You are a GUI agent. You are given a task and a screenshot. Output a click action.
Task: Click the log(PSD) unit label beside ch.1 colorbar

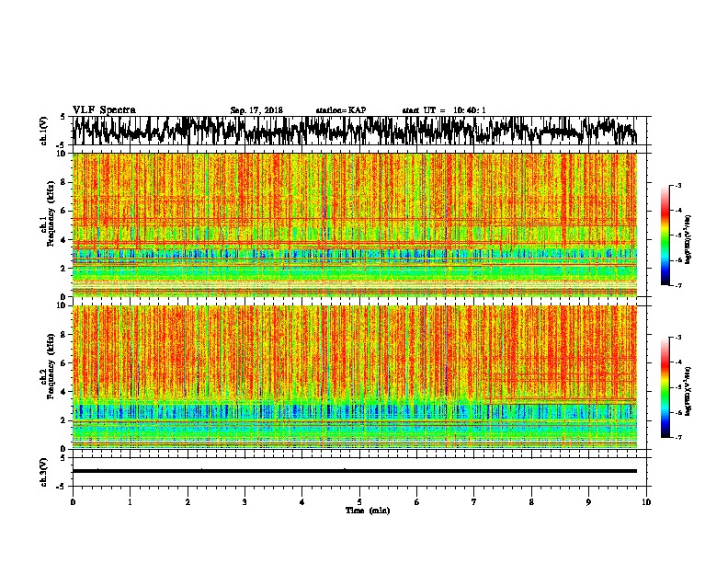tap(688, 239)
